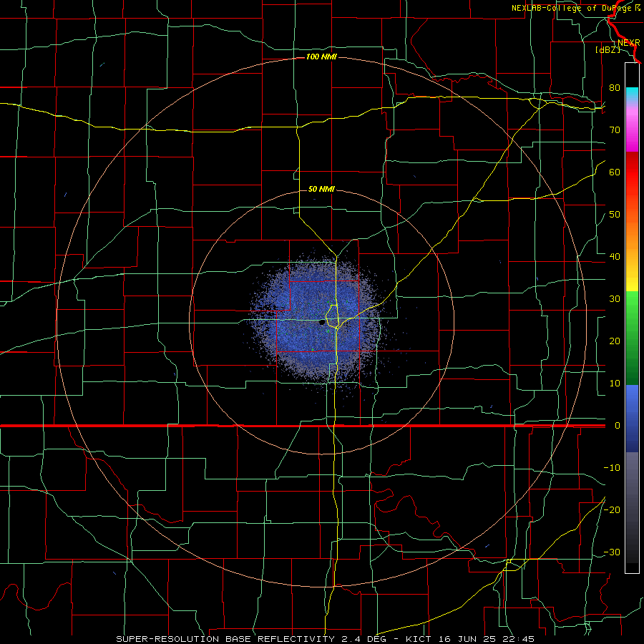Click the 70 value on the dBZ scale
Viewport: 644px width, 644px height.
615,130
